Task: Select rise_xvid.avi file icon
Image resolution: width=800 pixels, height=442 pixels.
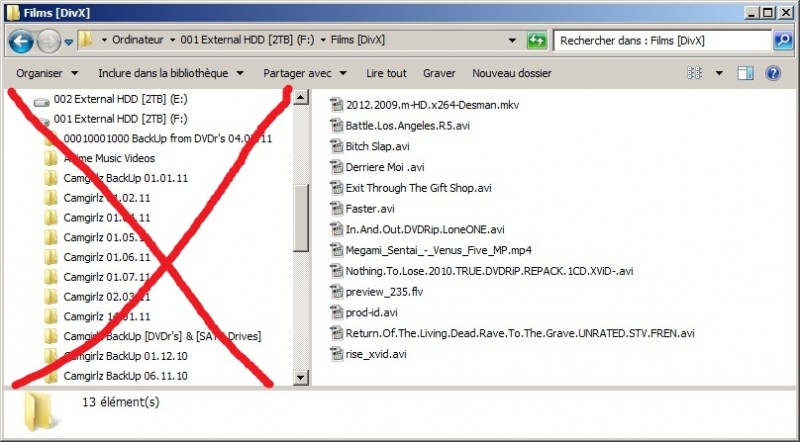Action: point(337,354)
